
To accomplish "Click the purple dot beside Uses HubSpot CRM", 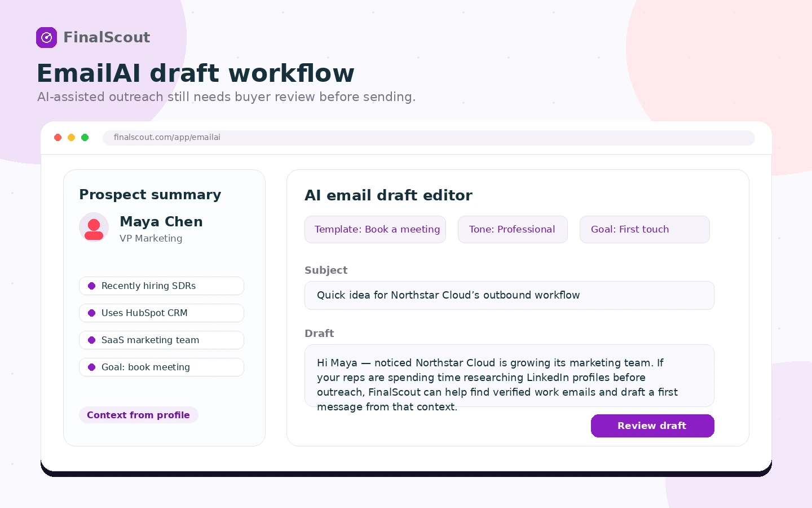I will click(91, 313).
